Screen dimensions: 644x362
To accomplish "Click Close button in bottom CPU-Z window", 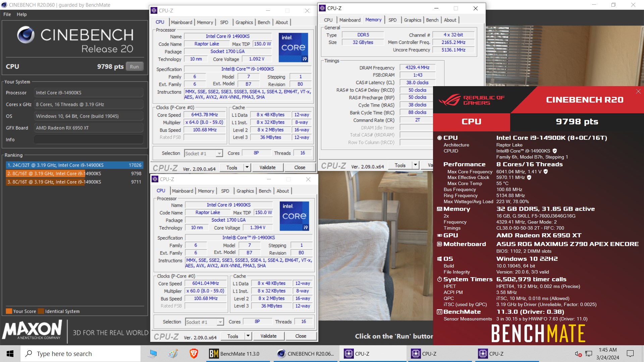I will point(301,336).
